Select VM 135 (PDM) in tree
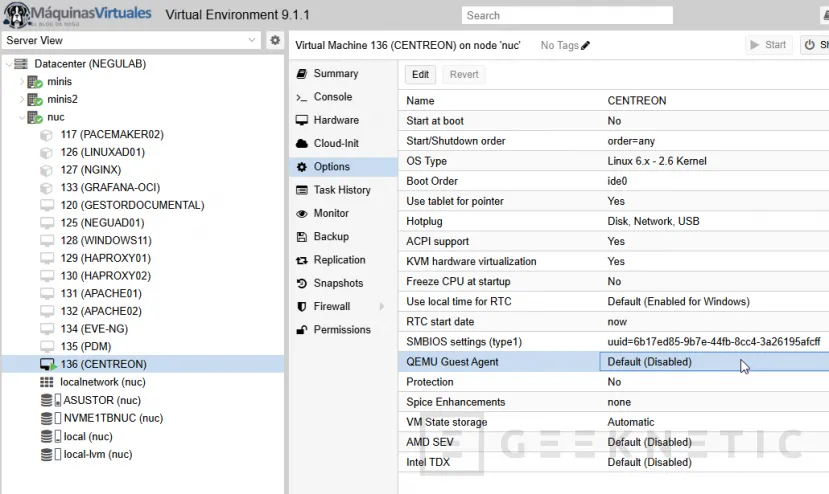This screenshot has width=829, height=494. tap(143, 347)
